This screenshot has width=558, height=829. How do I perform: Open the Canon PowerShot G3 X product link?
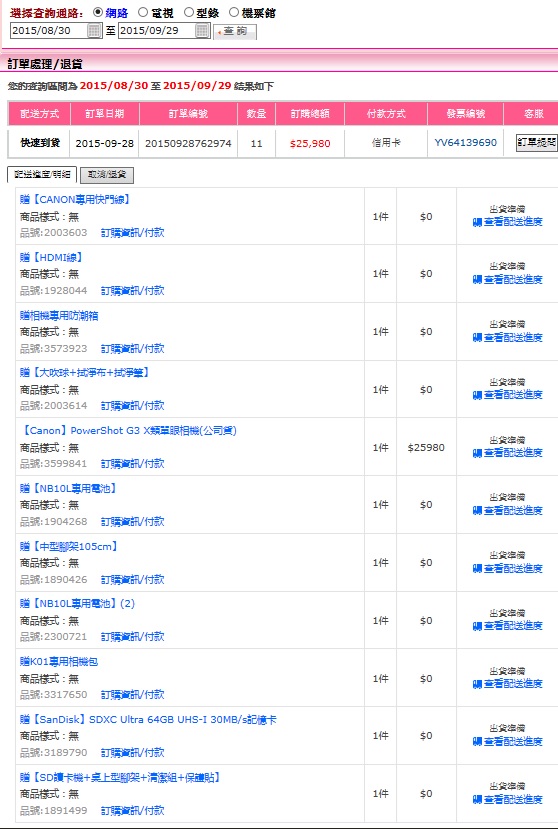click(x=128, y=430)
